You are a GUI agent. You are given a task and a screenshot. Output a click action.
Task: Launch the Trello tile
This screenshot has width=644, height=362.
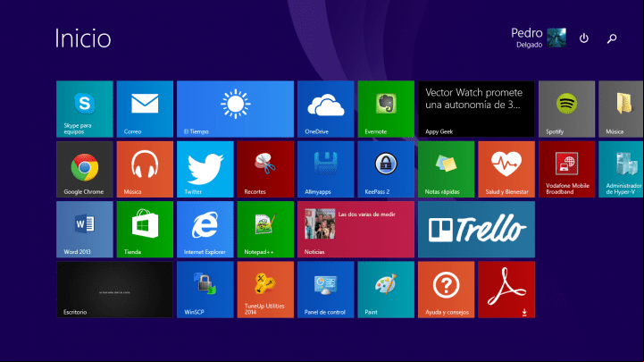tap(476, 230)
